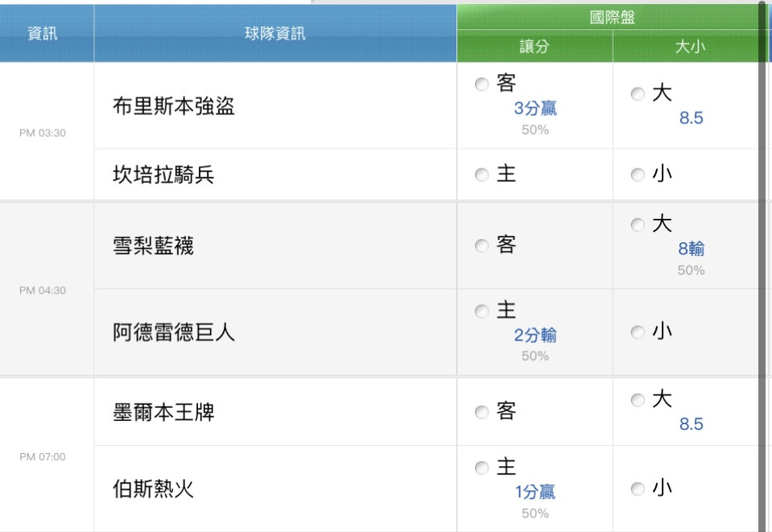
Task: Select 客 radio for 墨爾本王牌
Action: coord(481,412)
